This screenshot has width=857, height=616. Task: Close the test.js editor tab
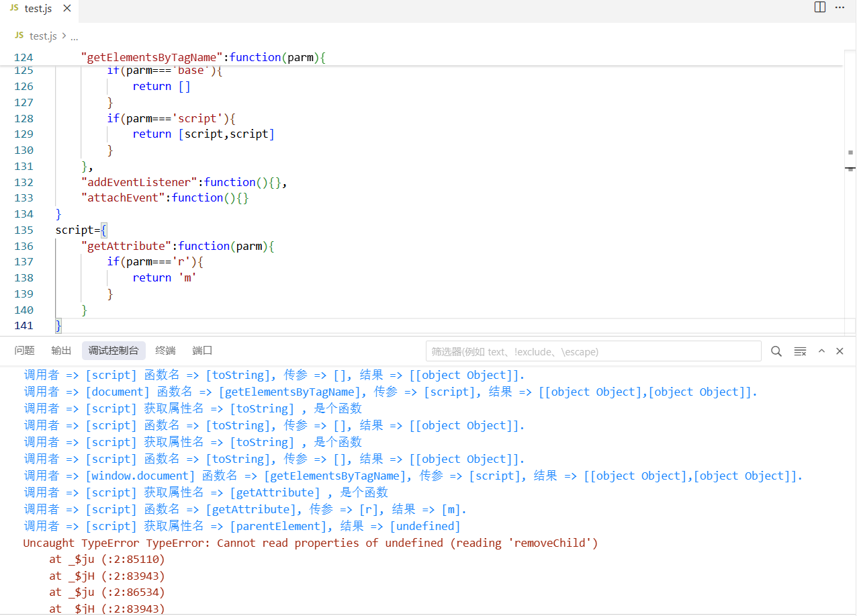[66, 9]
